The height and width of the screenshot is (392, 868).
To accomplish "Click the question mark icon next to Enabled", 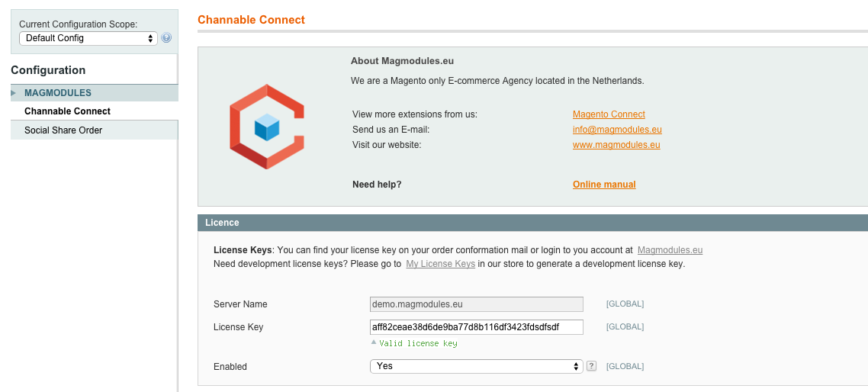I will [591, 366].
